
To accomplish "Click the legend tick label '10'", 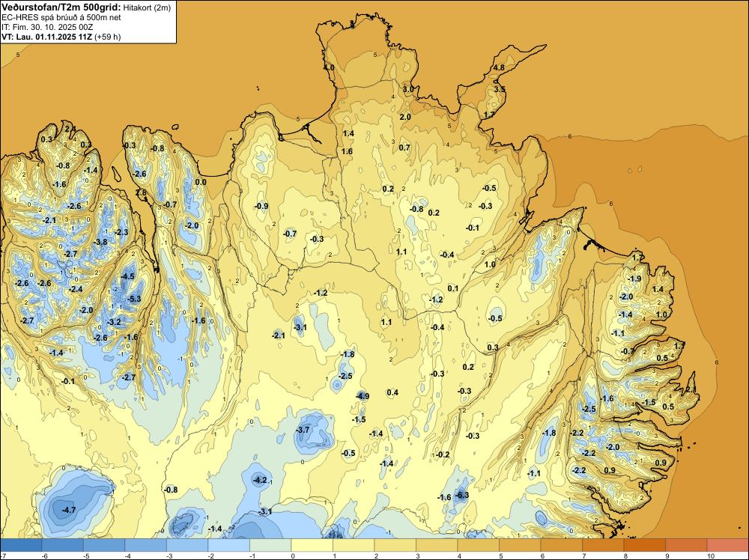I will (x=710, y=556).
